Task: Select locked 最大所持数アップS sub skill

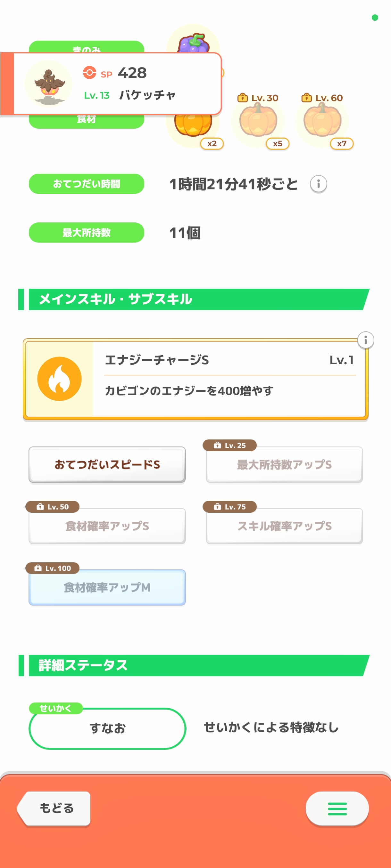Action: tap(284, 465)
